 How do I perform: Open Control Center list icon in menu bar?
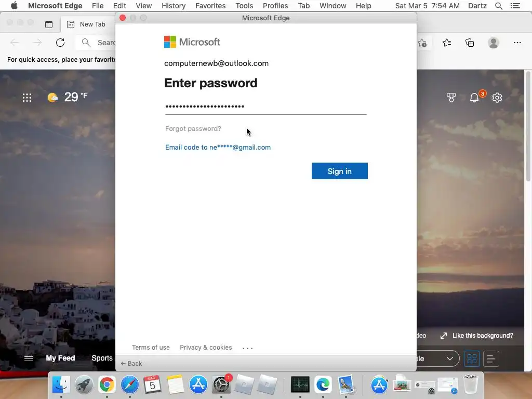515,6
